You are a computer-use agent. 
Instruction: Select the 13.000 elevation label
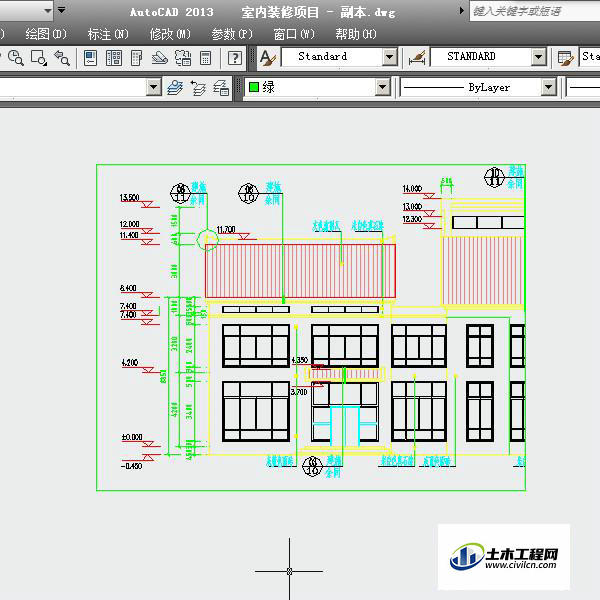click(412, 207)
